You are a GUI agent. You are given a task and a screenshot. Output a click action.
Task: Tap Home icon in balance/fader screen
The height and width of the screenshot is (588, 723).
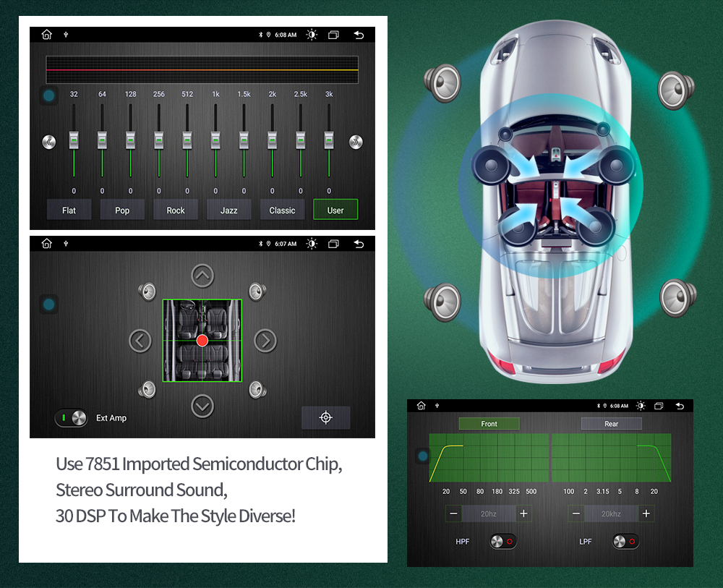(46, 244)
